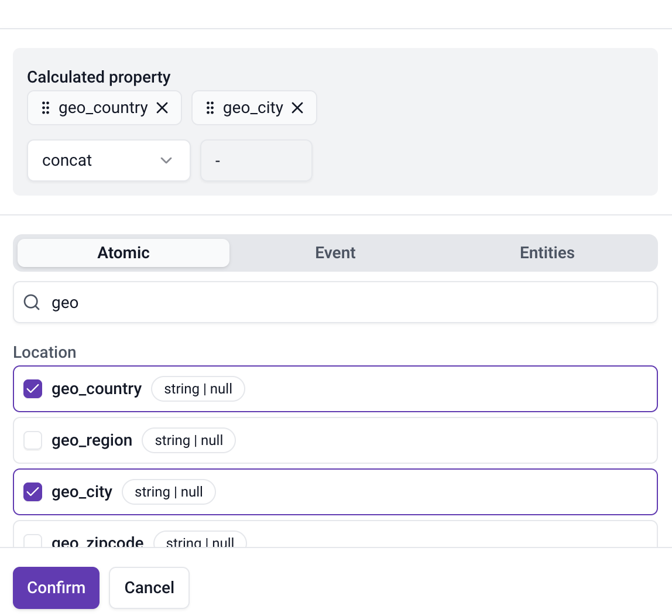Image resolution: width=672 pixels, height=616 pixels.
Task: Select the geo_country chip label
Action: tap(103, 108)
